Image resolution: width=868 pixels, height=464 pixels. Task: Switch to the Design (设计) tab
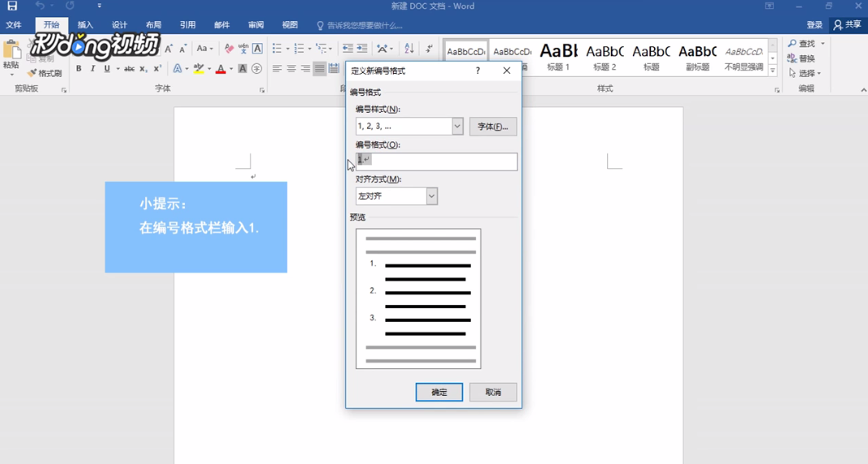tap(119, 25)
